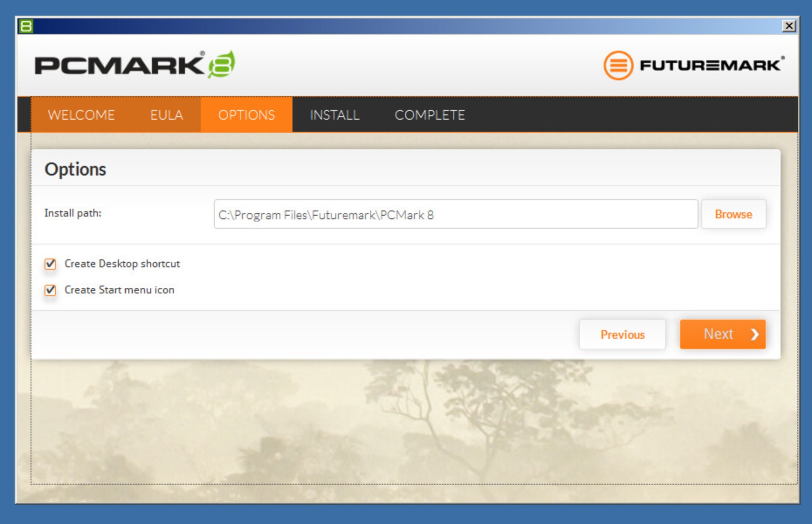This screenshot has height=524, width=812.
Task: Click the 'Create Desktop shortcut' label text
Action: coord(122,264)
